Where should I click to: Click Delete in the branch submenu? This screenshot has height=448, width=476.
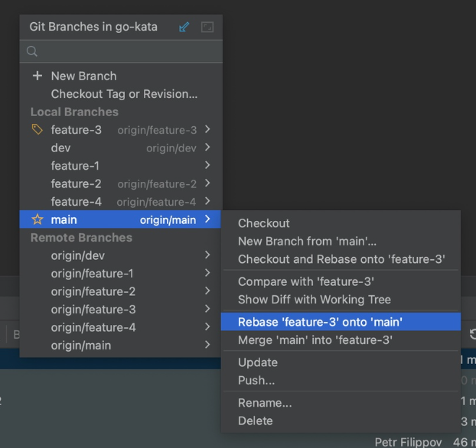pos(255,420)
